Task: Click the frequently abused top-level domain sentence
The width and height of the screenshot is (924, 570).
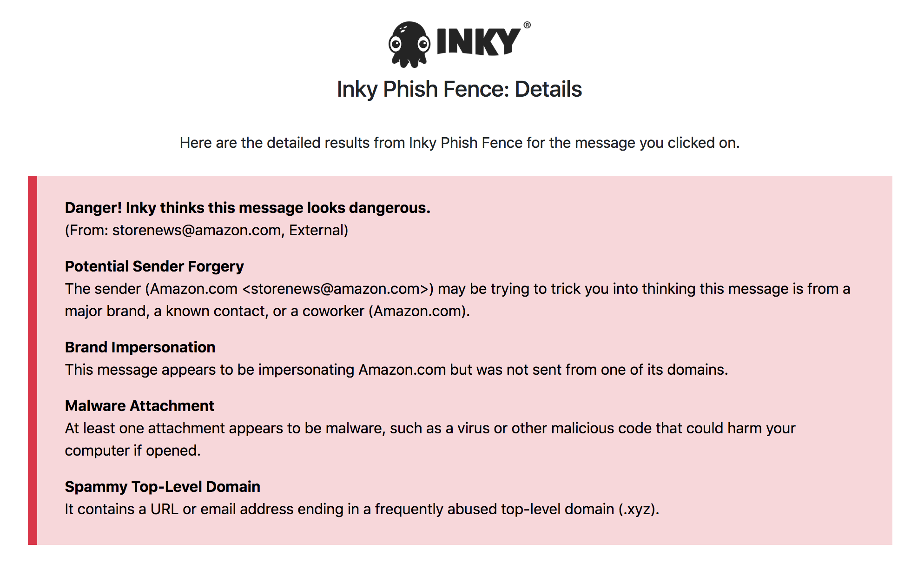Action: (x=362, y=509)
